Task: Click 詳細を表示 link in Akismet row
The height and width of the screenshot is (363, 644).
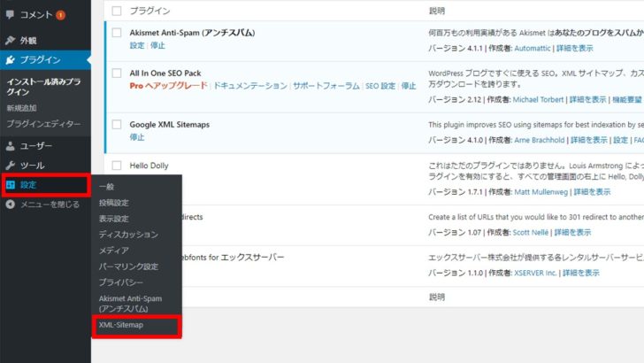Action: click(575, 48)
